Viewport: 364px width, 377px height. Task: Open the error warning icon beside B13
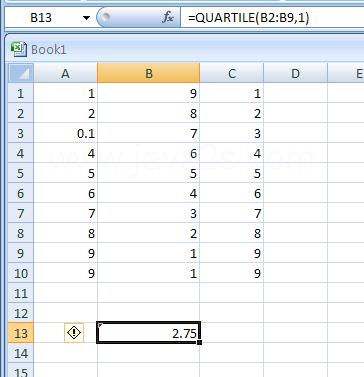tap(74, 333)
